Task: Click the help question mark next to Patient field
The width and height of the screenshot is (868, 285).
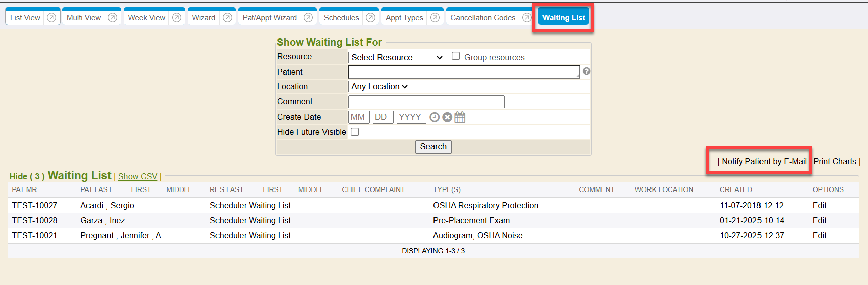Action: tap(586, 71)
